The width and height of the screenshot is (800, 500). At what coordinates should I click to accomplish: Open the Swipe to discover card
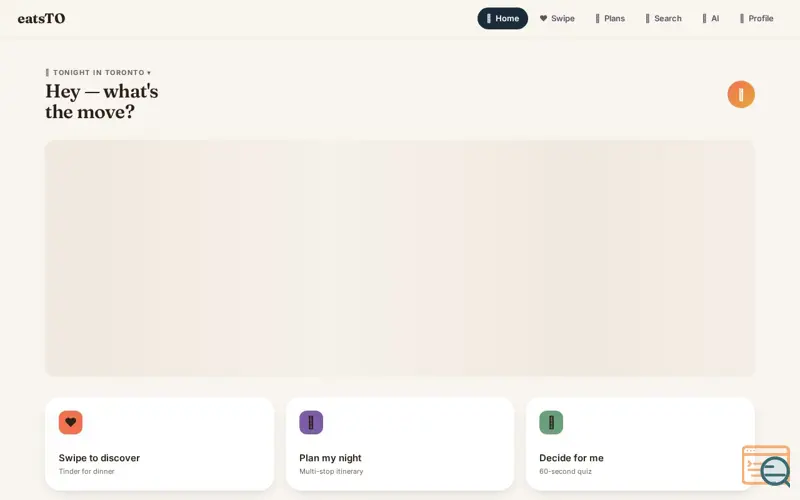pyautogui.click(x=160, y=444)
